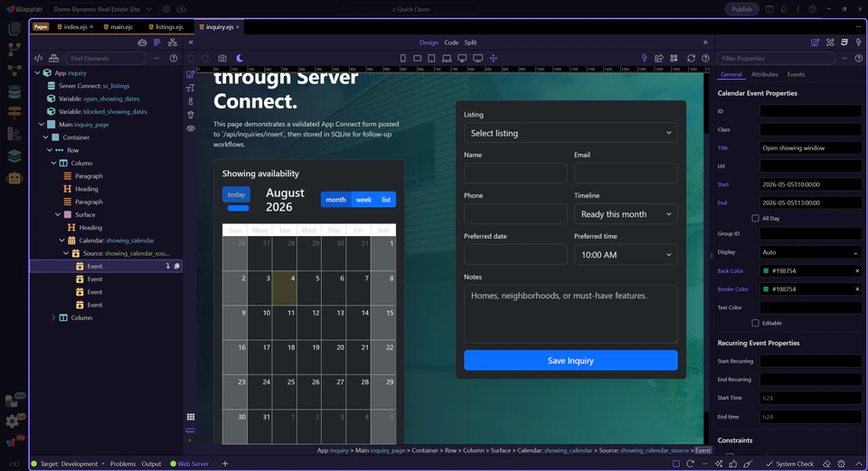Collapse the App inquiry tree node

(x=38, y=73)
